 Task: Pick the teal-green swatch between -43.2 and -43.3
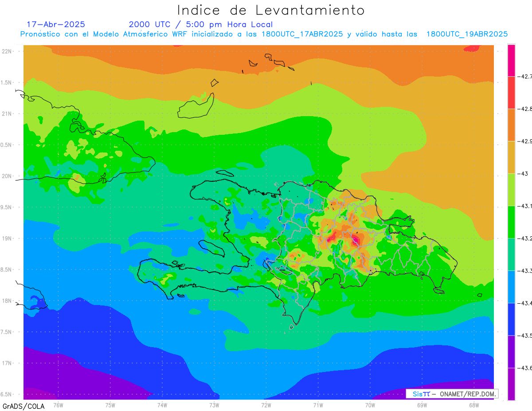pyautogui.click(x=511, y=254)
